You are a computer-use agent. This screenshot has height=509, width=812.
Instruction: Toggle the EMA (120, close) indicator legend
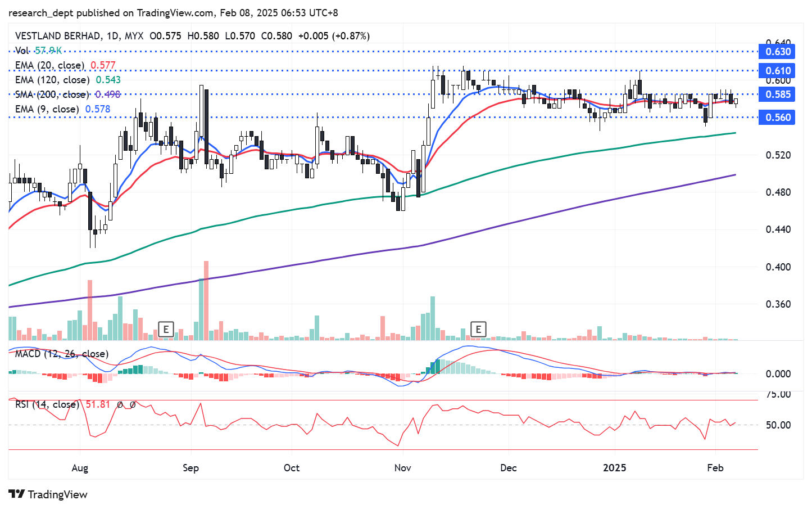click(x=52, y=80)
